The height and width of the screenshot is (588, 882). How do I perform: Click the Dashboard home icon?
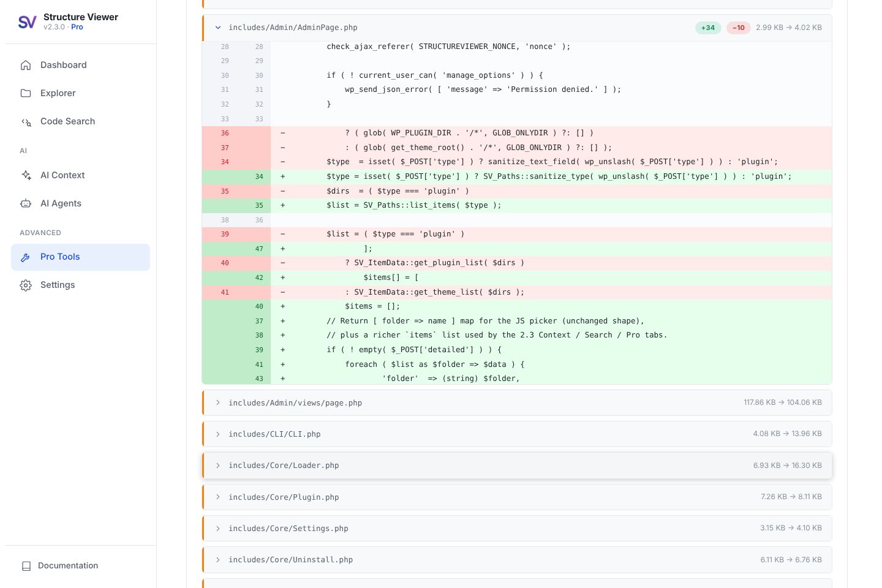coord(26,65)
